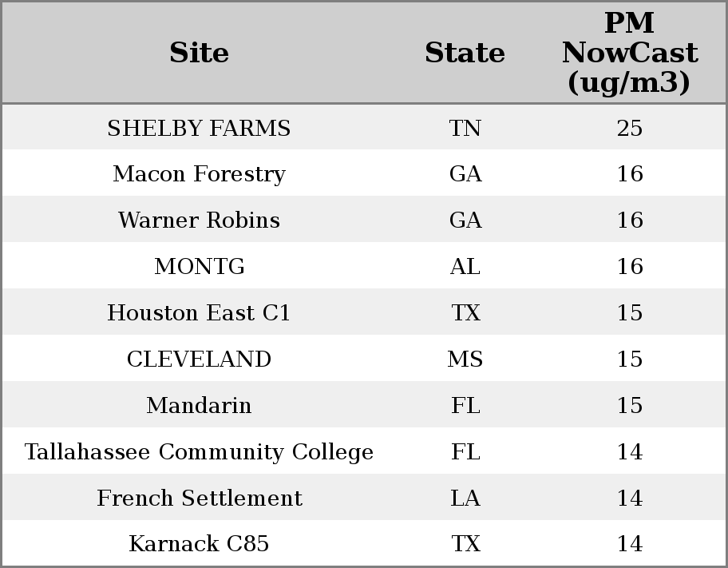Click the value 25 for SHELBY FARMS

click(630, 129)
